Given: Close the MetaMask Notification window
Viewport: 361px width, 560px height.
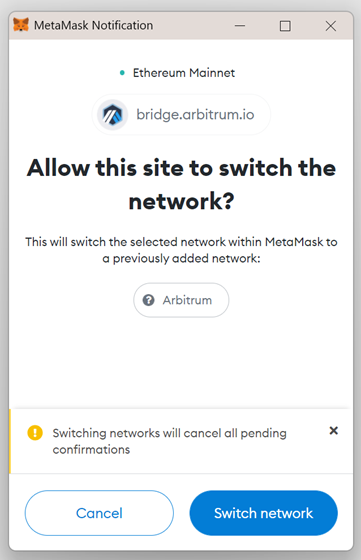Looking at the screenshot, I should (x=331, y=26).
